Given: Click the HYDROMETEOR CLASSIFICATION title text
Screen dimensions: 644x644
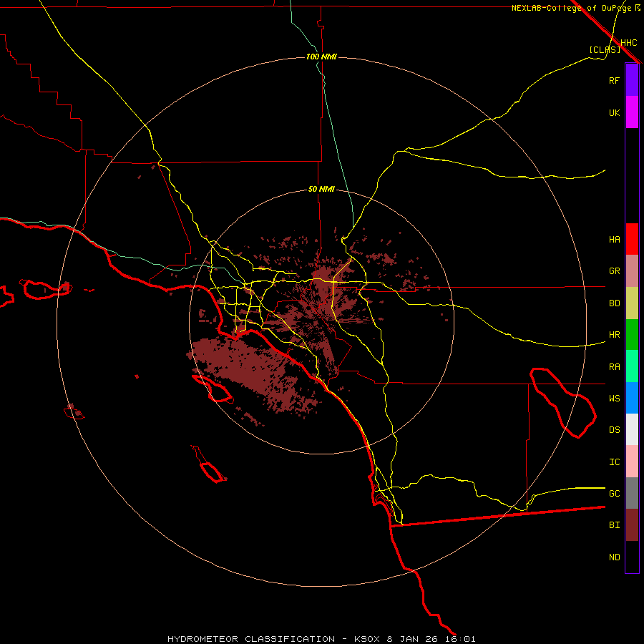Looking at the screenshot, I should [251, 639].
